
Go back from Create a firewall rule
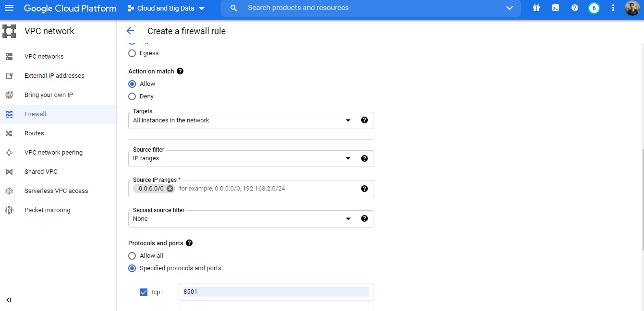130,31
